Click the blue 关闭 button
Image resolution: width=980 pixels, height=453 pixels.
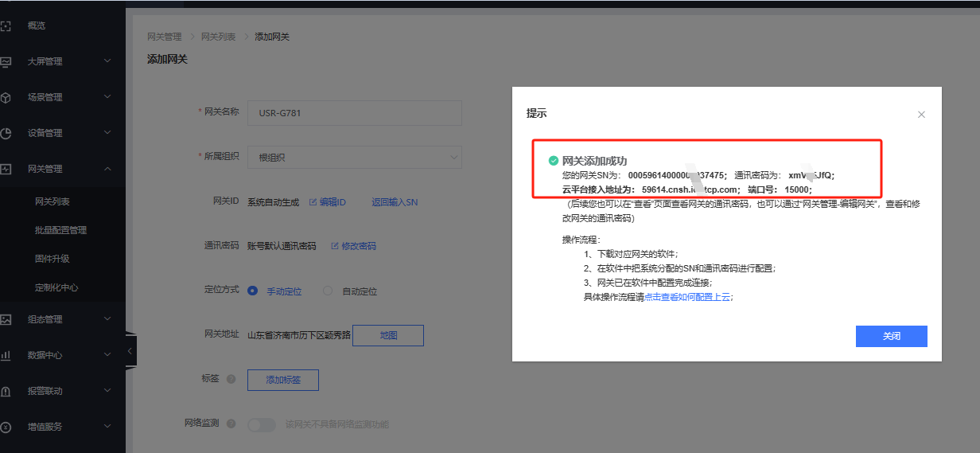(x=891, y=336)
